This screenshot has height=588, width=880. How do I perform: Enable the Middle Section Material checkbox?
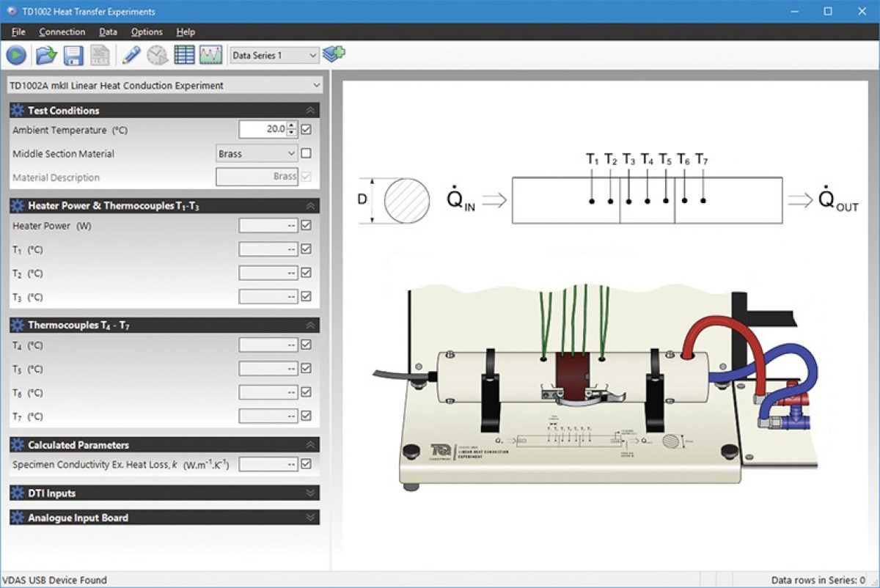[x=307, y=154]
